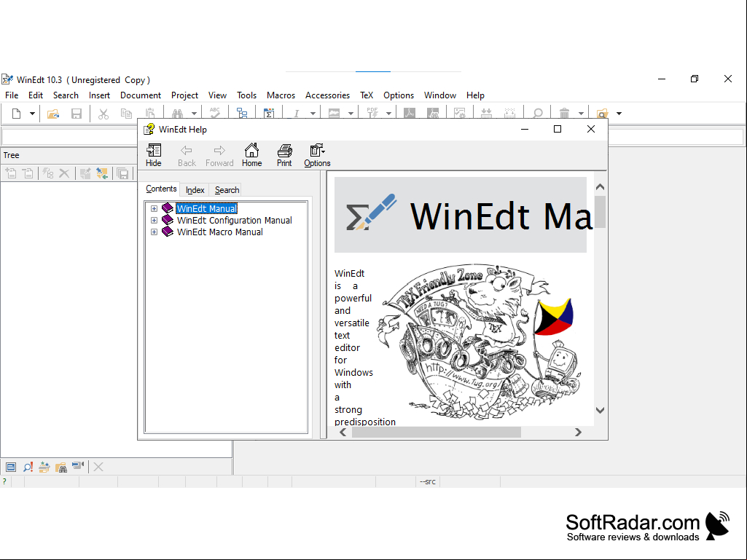747x560 pixels.
Task: Click the folder search icon at toolbar end
Action: 602,114
